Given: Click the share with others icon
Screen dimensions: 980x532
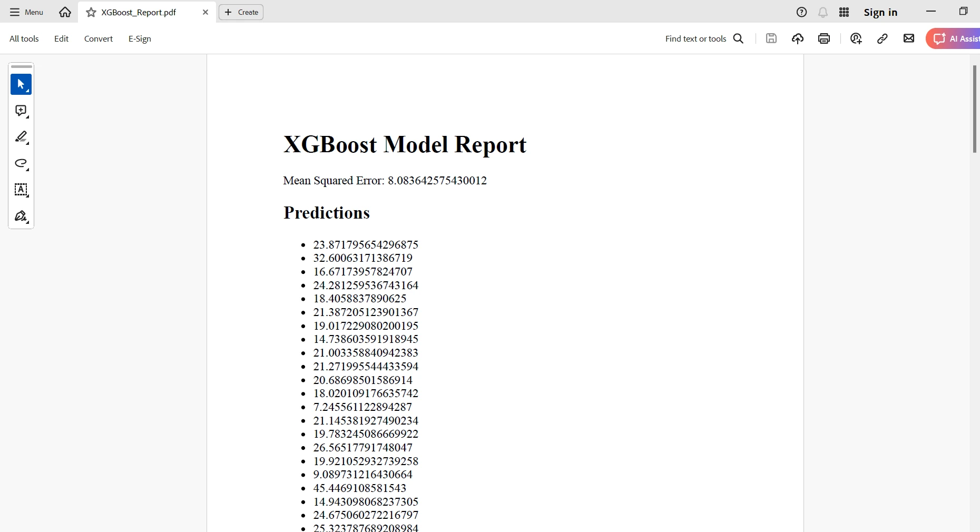Looking at the screenshot, I should point(856,38).
